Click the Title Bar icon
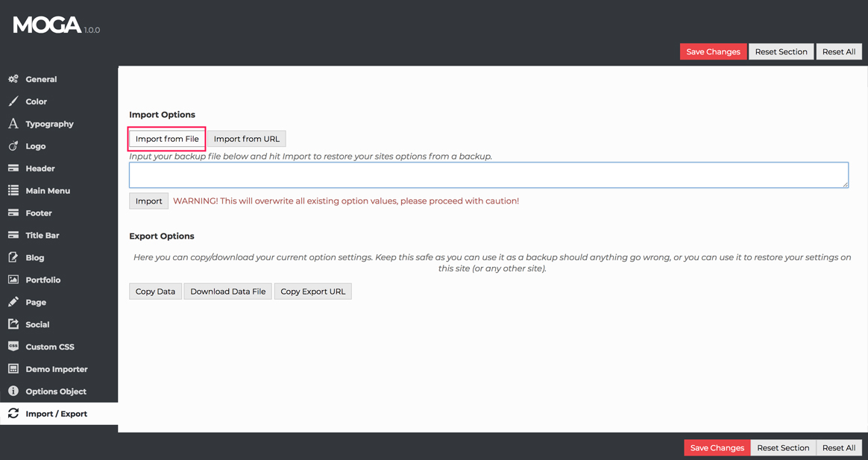868x460 pixels. [13, 236]
